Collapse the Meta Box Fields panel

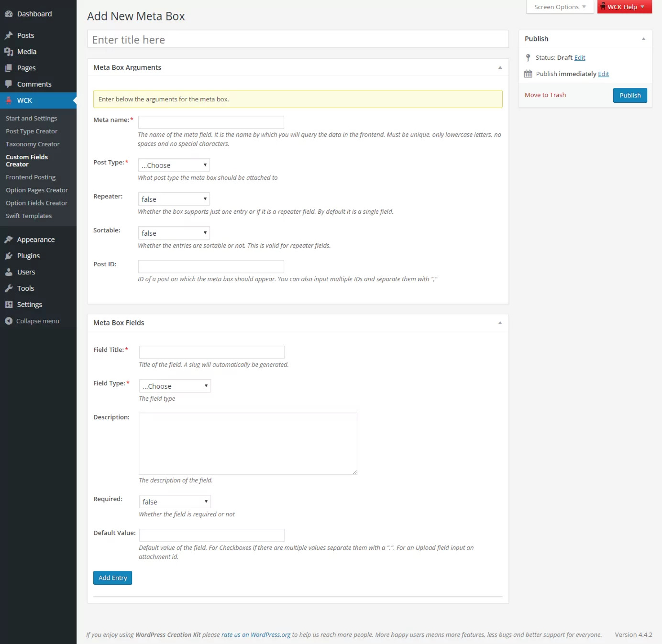point(500,323)
